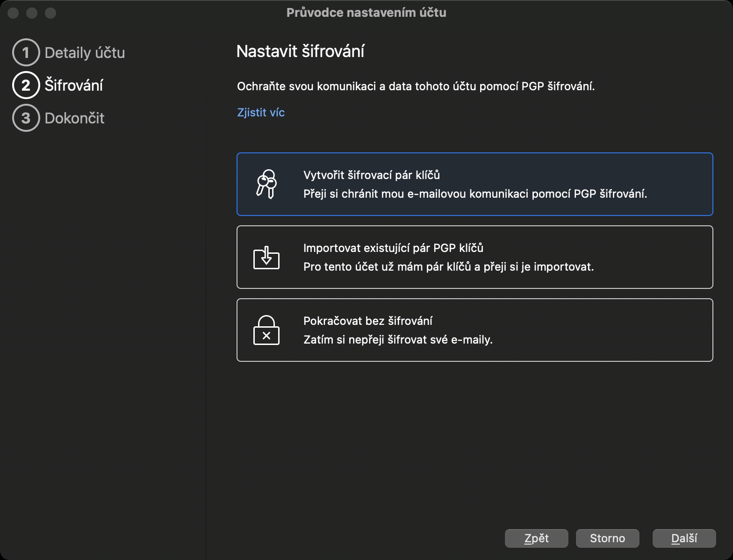The width and height of the screenshot is (733, 560).
Task: Click the crossed-out padlock icon
Action: click(x=266, y=330)
